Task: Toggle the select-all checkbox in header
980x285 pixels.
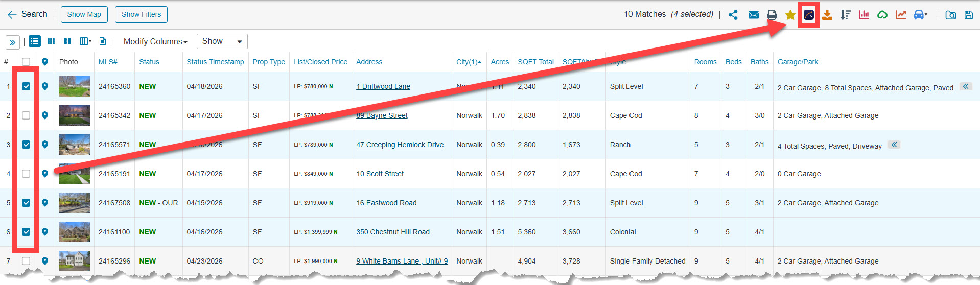Action: (x=26, y=62)
